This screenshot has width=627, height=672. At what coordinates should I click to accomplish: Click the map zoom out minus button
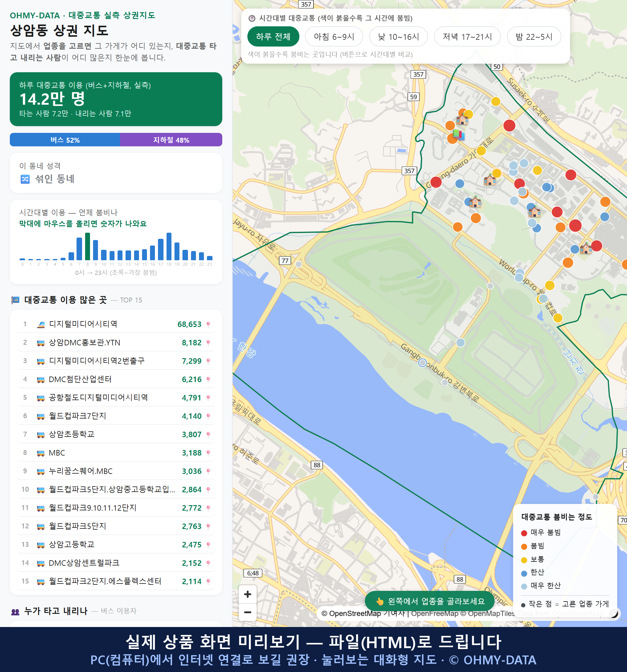(x=247, y=612)
